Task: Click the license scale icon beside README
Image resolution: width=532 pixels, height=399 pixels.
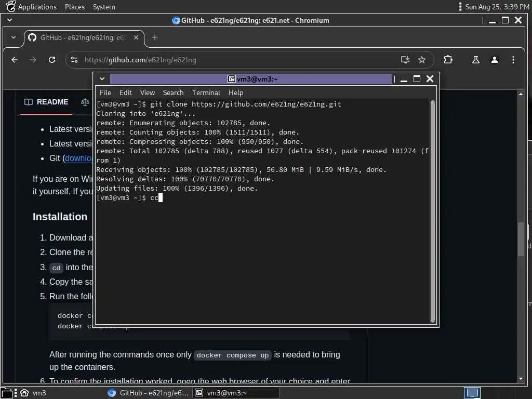Action: [x=85, y=102]
